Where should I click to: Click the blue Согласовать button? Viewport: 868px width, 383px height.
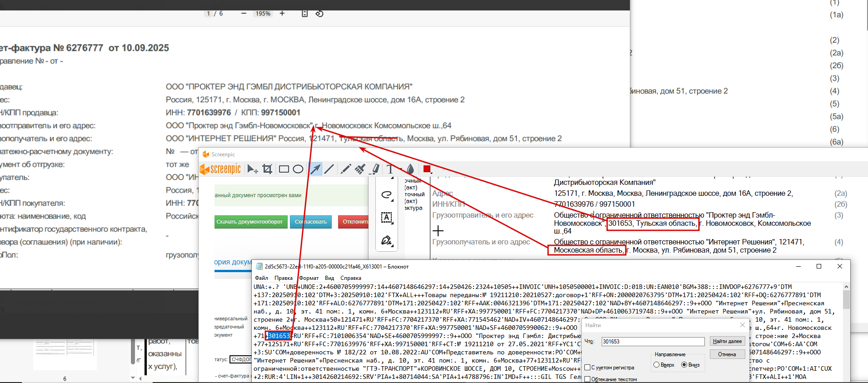click(x=311, y=222)
